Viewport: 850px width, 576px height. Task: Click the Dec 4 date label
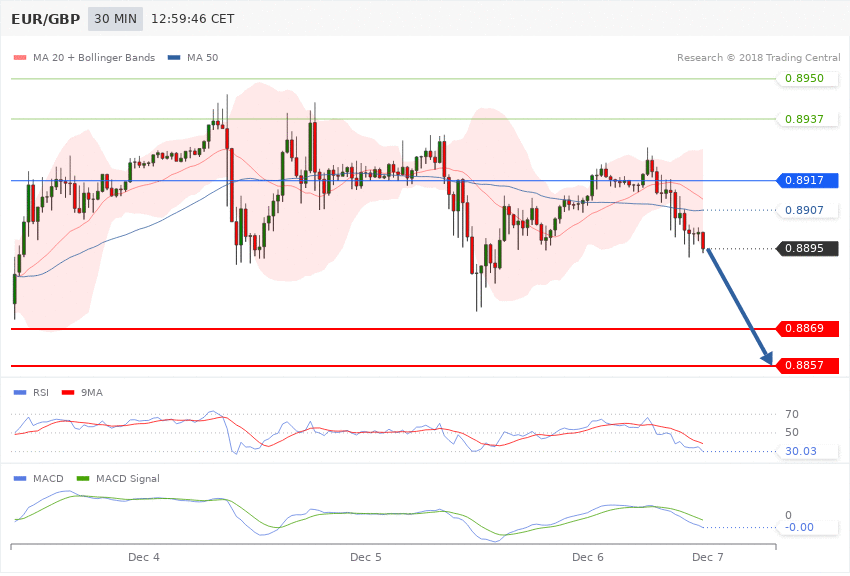coord(144,557)
